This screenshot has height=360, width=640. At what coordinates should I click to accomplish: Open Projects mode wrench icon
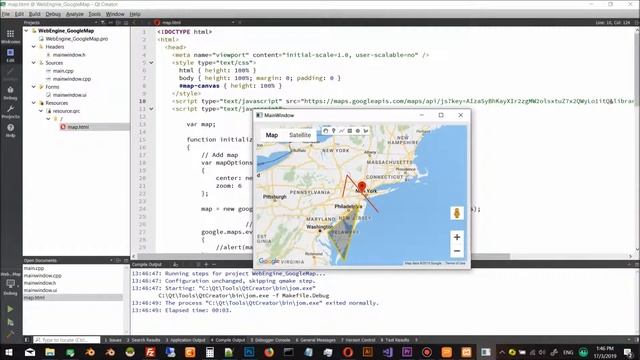tap(10, 111)
